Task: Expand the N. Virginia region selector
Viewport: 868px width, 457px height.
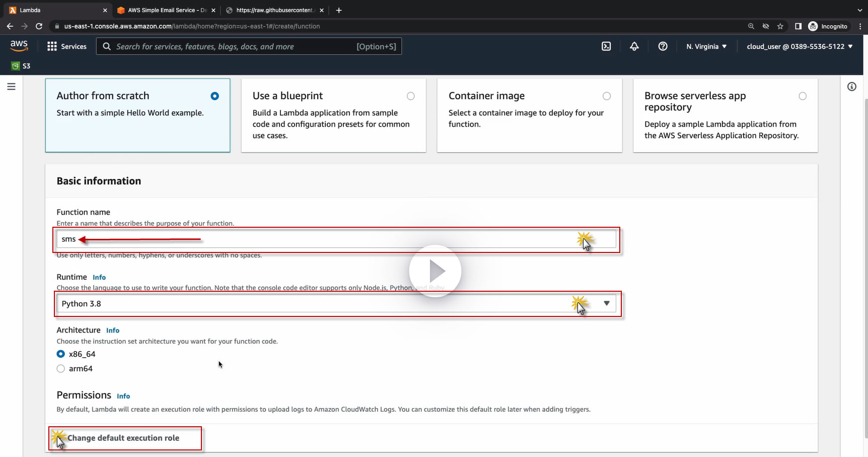Action: pos(706,46)
